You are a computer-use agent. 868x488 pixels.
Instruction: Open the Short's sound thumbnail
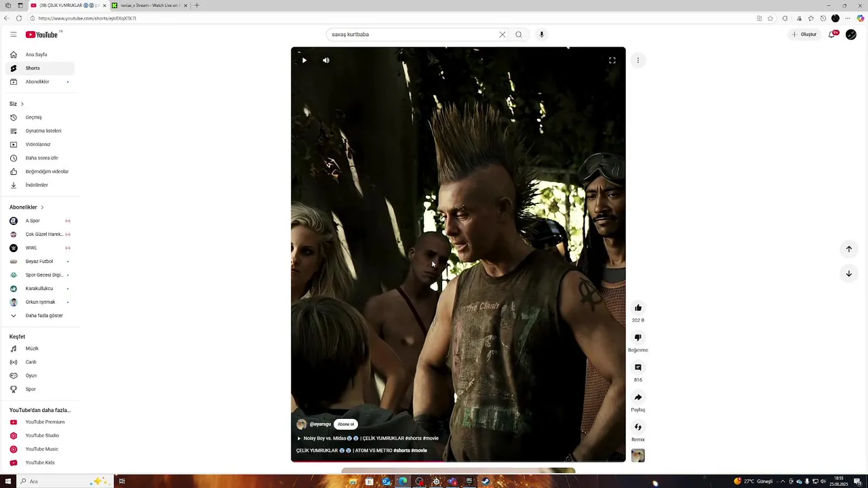[x=638, y=455]
